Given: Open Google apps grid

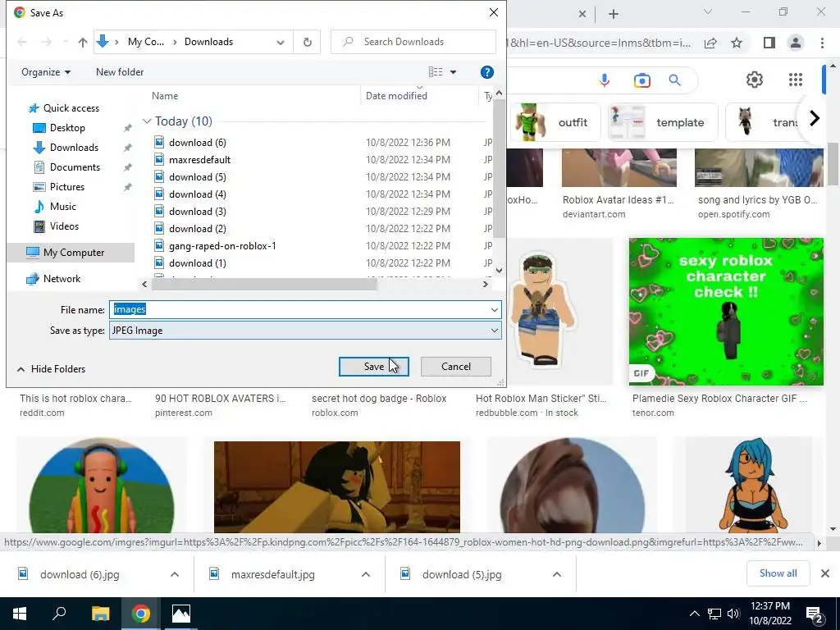Looking at the screenshot, I should click(x=796, y=80).
